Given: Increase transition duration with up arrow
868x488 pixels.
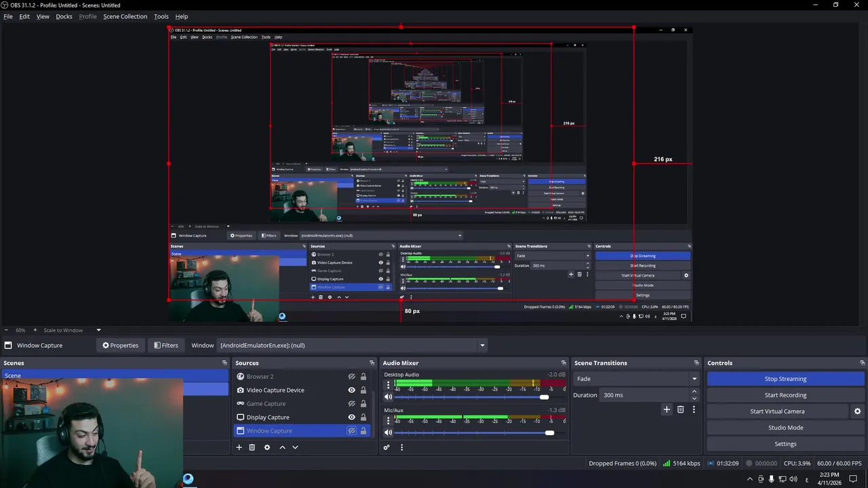Looking at the screenshot, I should tap(694, 392).
